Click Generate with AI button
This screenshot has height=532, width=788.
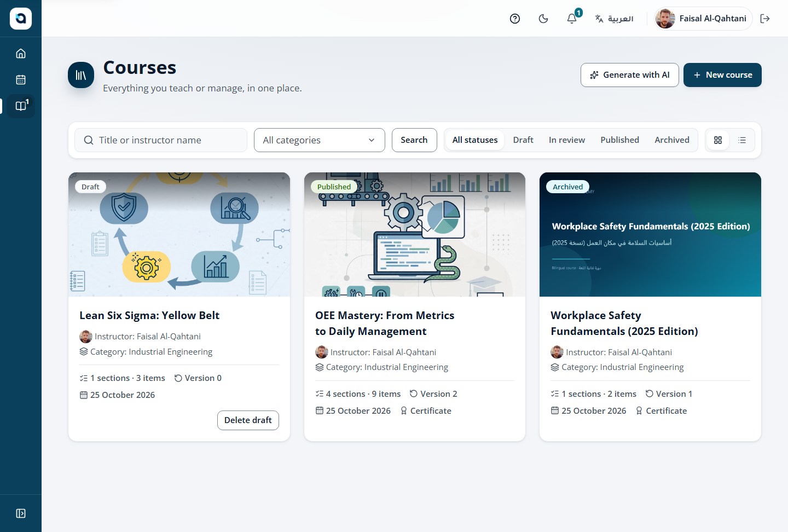point(630,75)
